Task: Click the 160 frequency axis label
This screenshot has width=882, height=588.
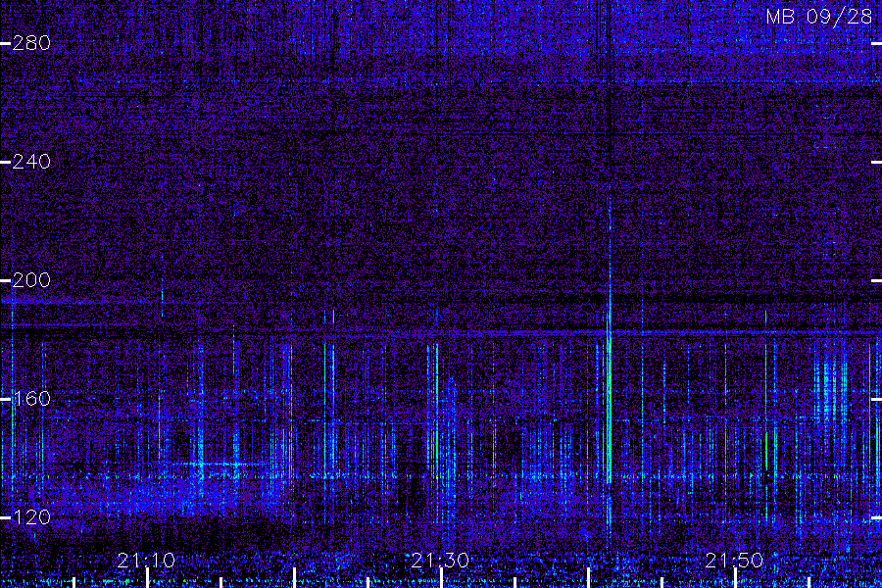Action: (x=31, y=399)
